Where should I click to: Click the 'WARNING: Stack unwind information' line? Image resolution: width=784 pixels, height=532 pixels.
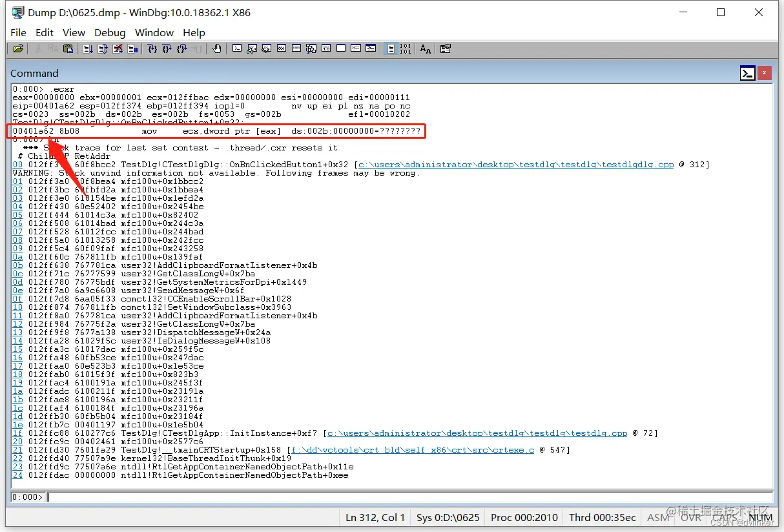pyautogui.click(x=216, y=173)
